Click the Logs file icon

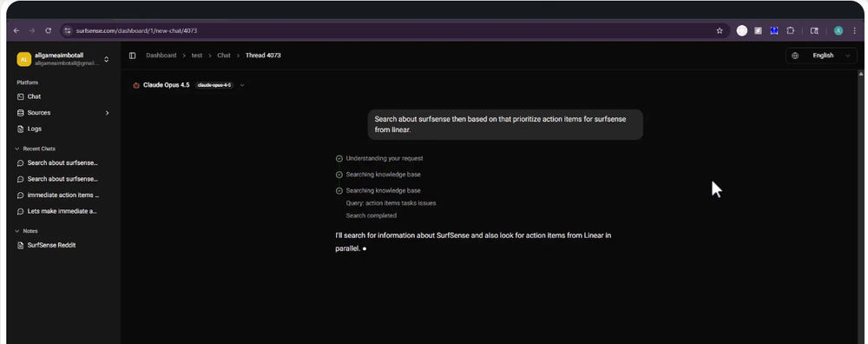tap(21, 129)
